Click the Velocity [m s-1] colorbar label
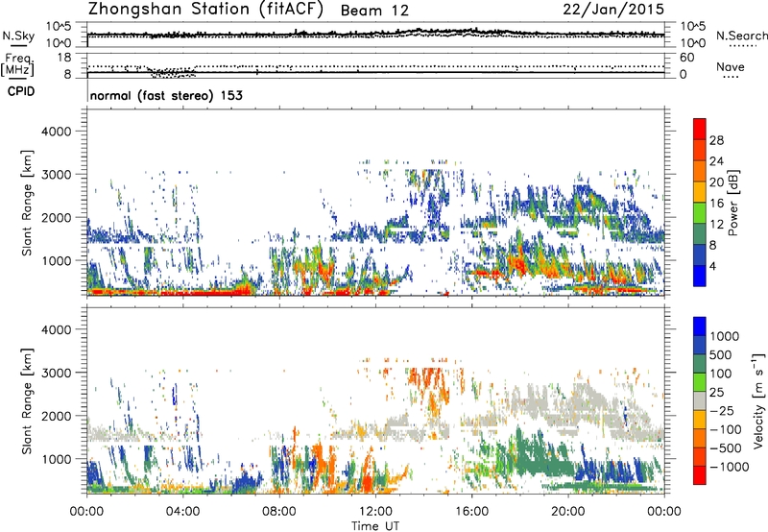 tap(758, 400)
